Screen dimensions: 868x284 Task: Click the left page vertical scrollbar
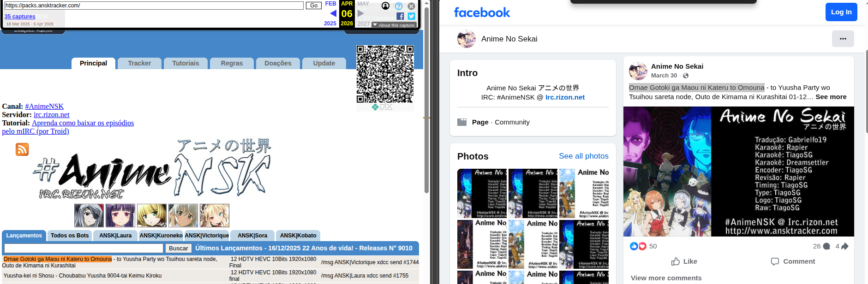tap(426, 99)
